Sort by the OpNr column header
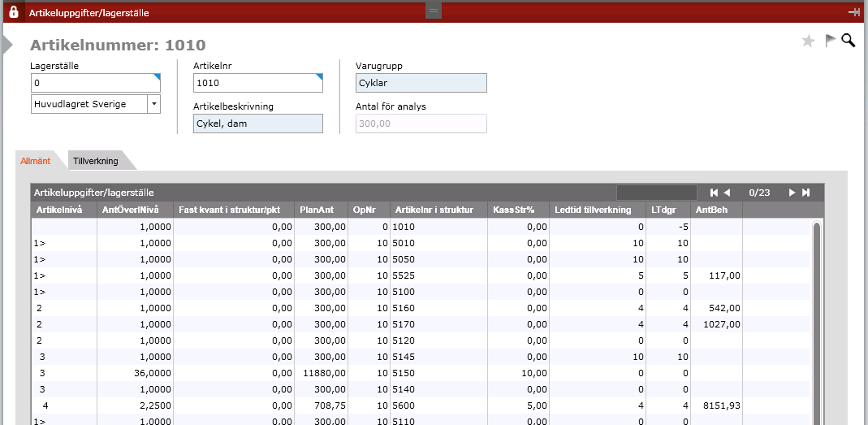Viewport: 868px width, 425px height. (x=369, y=210)
